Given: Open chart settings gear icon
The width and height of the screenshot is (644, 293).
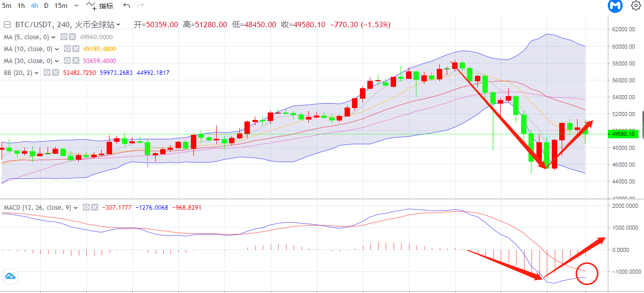Looking at the screenshot, I should [x=636, y=5].
